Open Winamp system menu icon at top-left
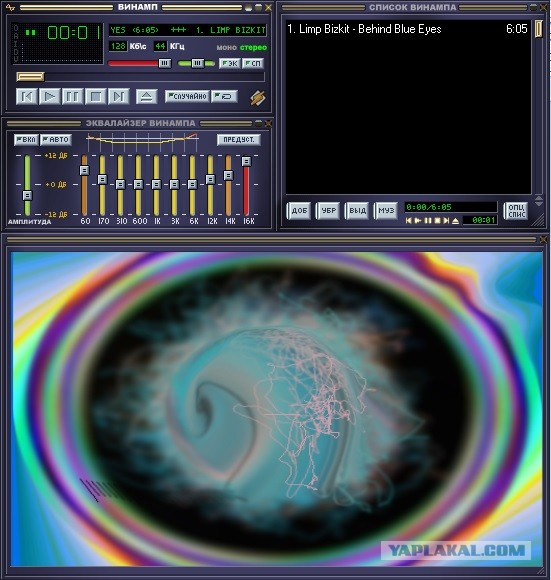 [x=10, y=7]
